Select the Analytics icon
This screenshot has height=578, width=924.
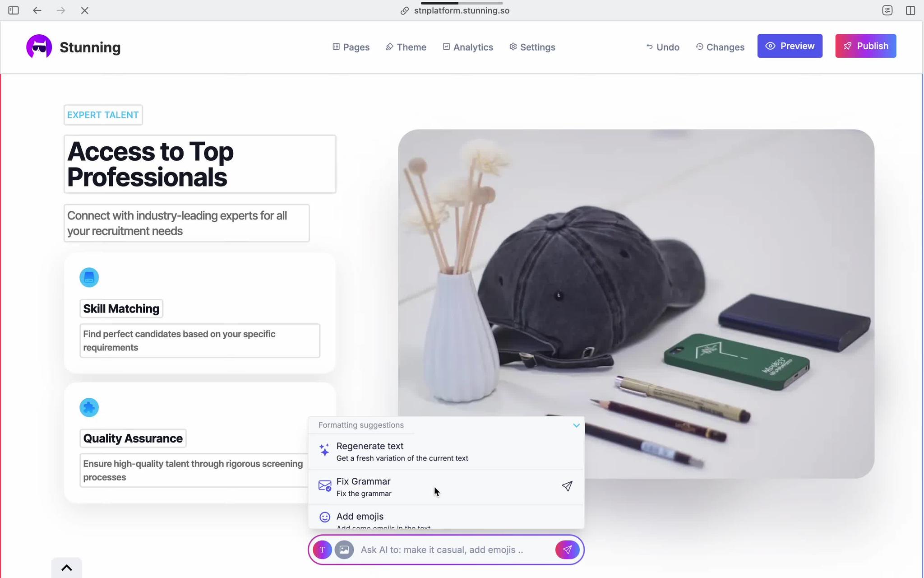pyautogui.click(x=446, y=47)
